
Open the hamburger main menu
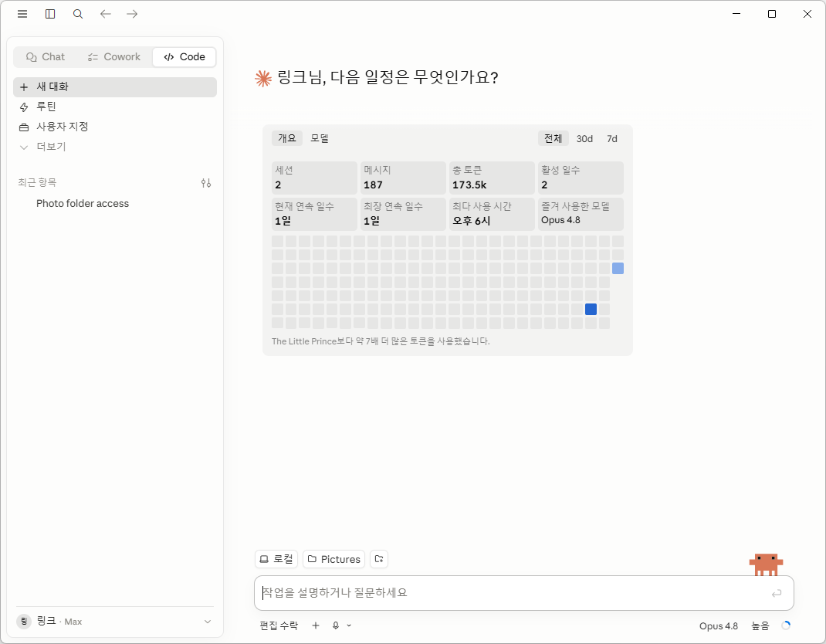click(22, 14)
